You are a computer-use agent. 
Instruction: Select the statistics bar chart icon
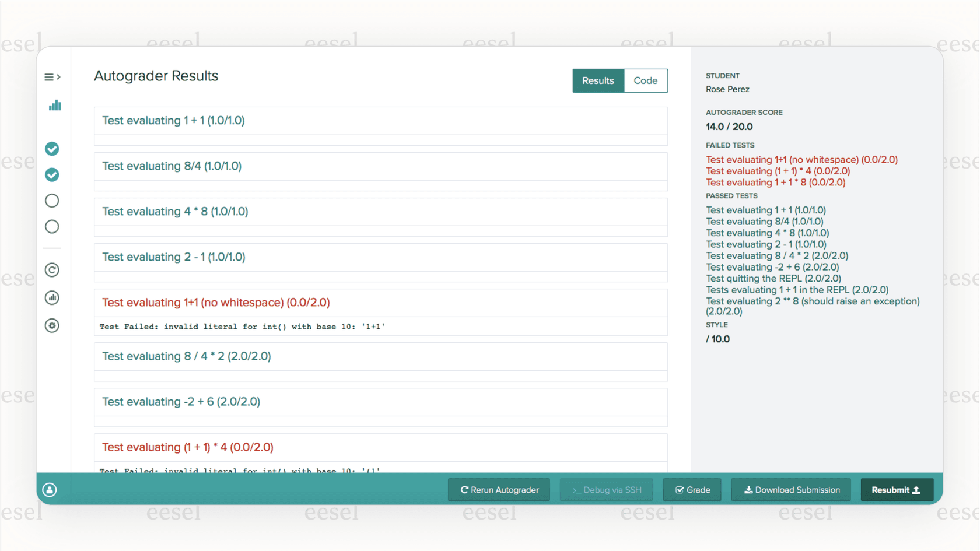coord(54,105)
